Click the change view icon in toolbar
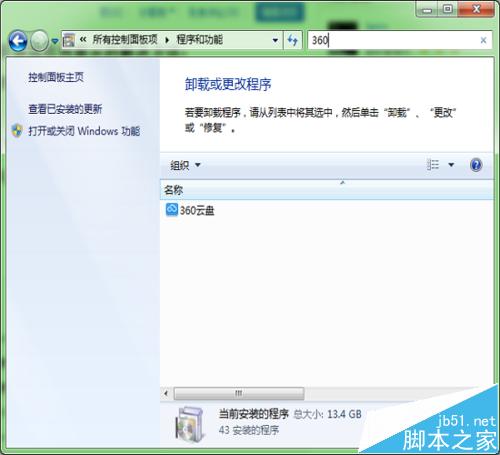The width and height of the screenshot is (500, 455). point(433,165)
